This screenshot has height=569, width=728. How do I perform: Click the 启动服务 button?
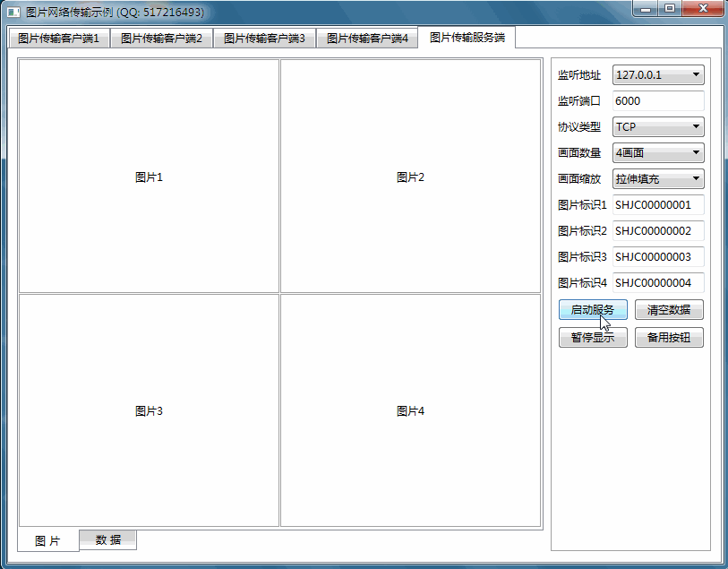tap(593, 310)
